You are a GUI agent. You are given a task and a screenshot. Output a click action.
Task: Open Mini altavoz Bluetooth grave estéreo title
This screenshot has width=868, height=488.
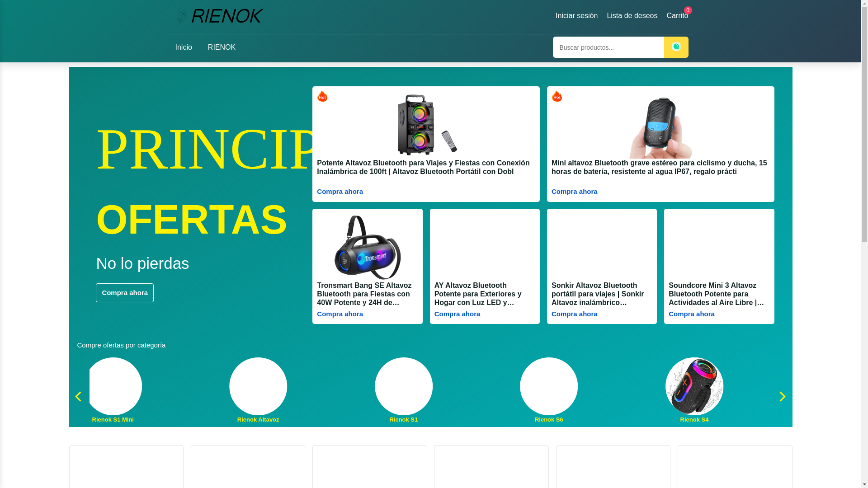(x=660, y=167)
